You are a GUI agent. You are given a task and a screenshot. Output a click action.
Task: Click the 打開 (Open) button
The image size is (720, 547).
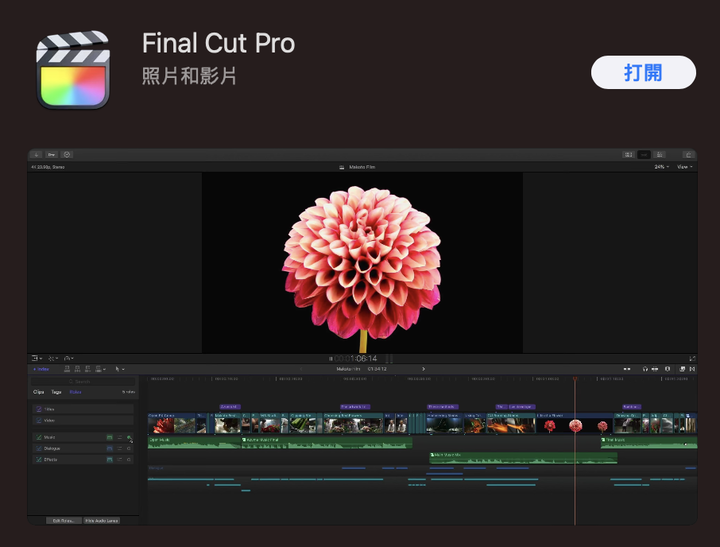643,73
